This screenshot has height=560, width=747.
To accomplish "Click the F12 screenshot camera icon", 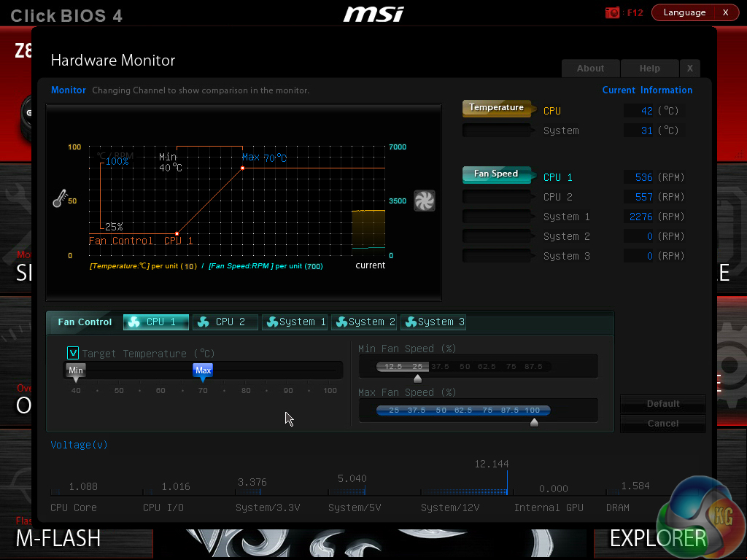I will 611,12.
